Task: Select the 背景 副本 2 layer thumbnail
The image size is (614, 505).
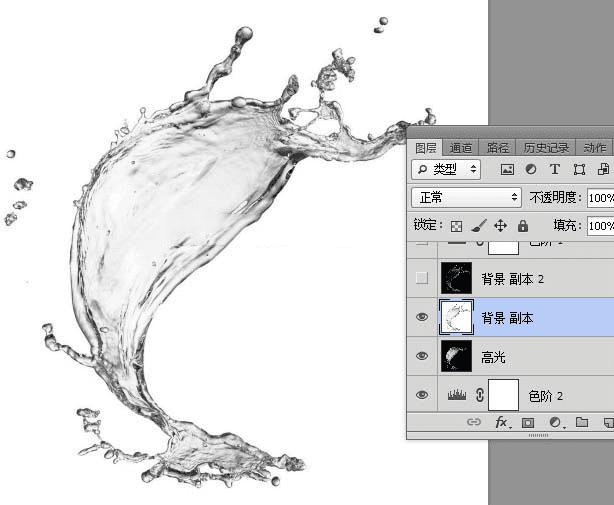Action: pyautogui.click(x=457, y=278)
